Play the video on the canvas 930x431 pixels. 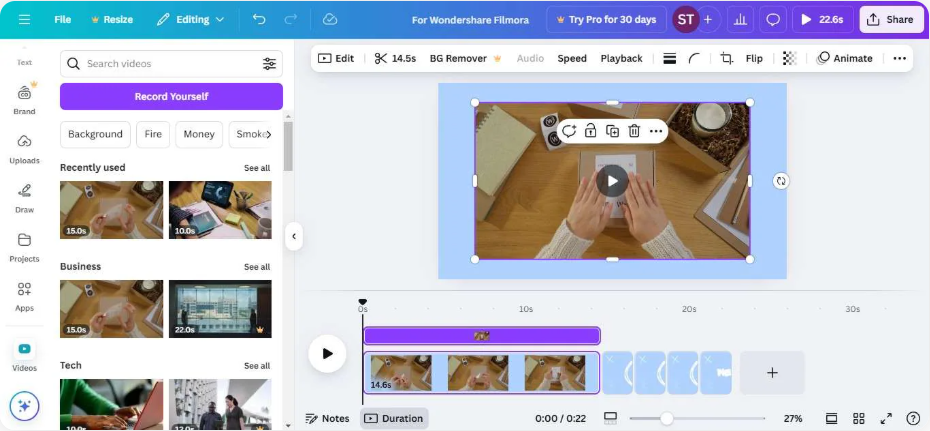(x=612, y=181)
